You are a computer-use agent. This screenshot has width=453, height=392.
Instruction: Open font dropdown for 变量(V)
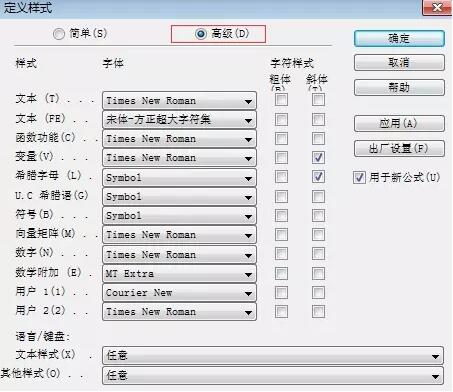pos(179,158)
